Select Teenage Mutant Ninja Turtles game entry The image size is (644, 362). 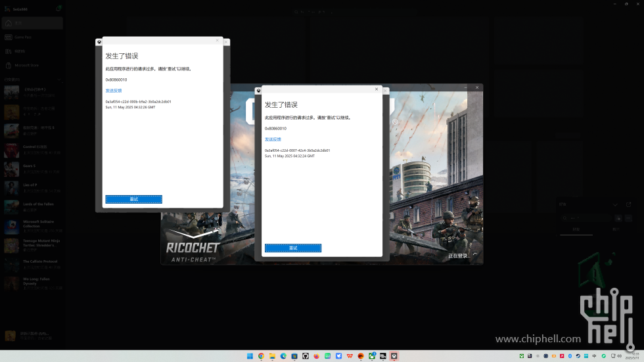tap(32, 246)
